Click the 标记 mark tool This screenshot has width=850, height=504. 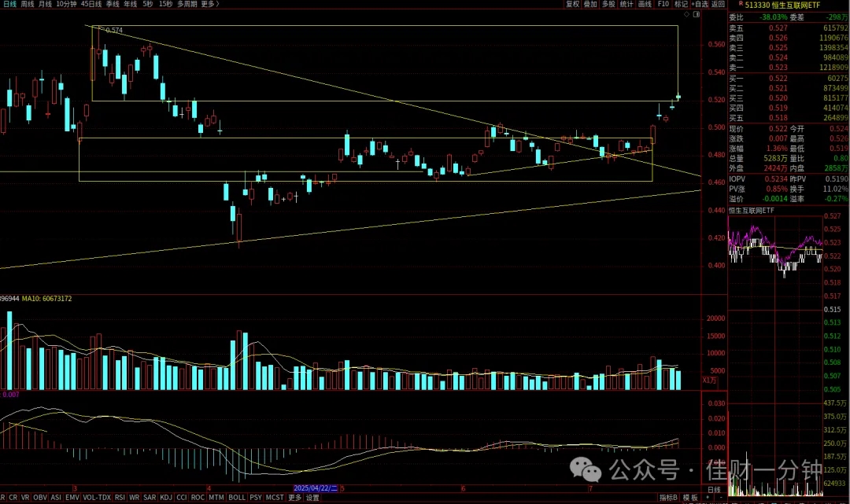(681, 4)
